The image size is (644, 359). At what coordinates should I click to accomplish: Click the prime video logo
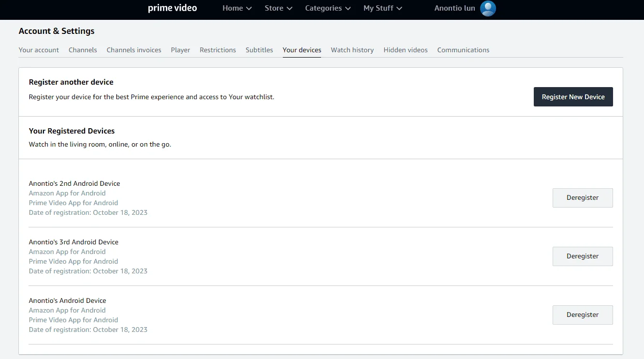[x=173, y=8]
